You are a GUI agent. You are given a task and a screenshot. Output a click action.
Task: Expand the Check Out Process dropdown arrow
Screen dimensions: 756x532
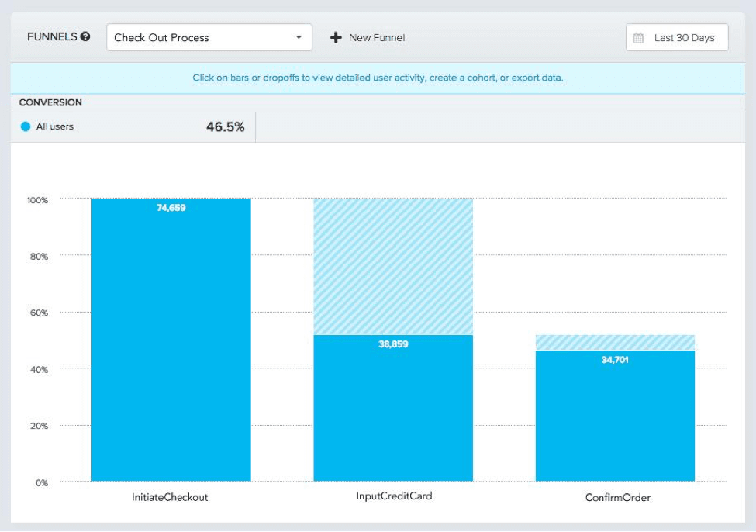pyautogui.click(x=299, y=37)
